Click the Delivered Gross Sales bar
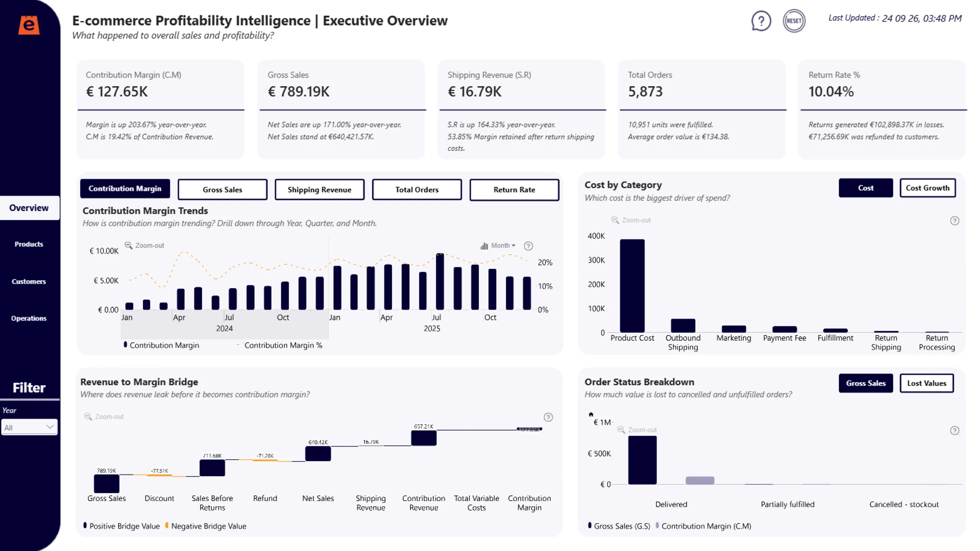 tap(642, 460)
